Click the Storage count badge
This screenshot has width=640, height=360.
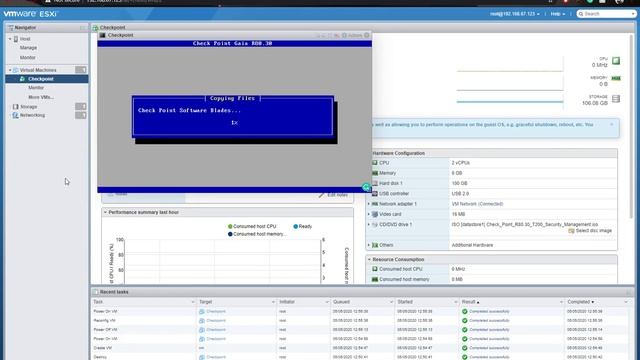coord(80,106)
